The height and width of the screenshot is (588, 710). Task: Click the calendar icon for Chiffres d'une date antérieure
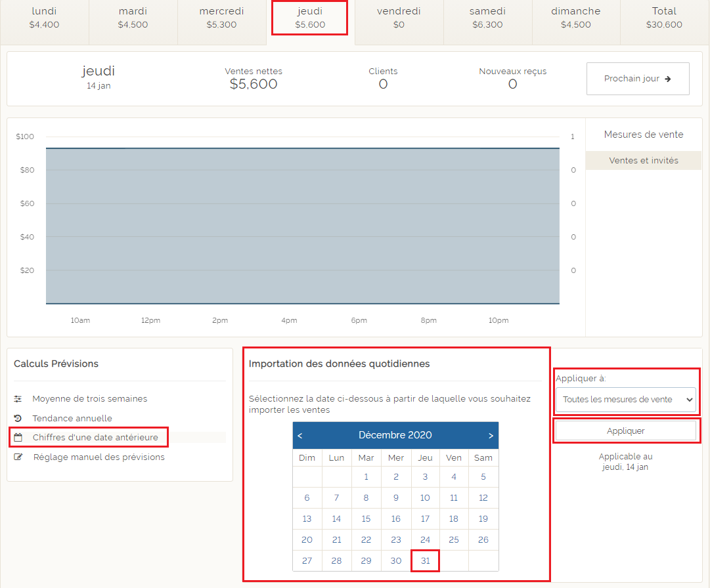pos(18,437)
